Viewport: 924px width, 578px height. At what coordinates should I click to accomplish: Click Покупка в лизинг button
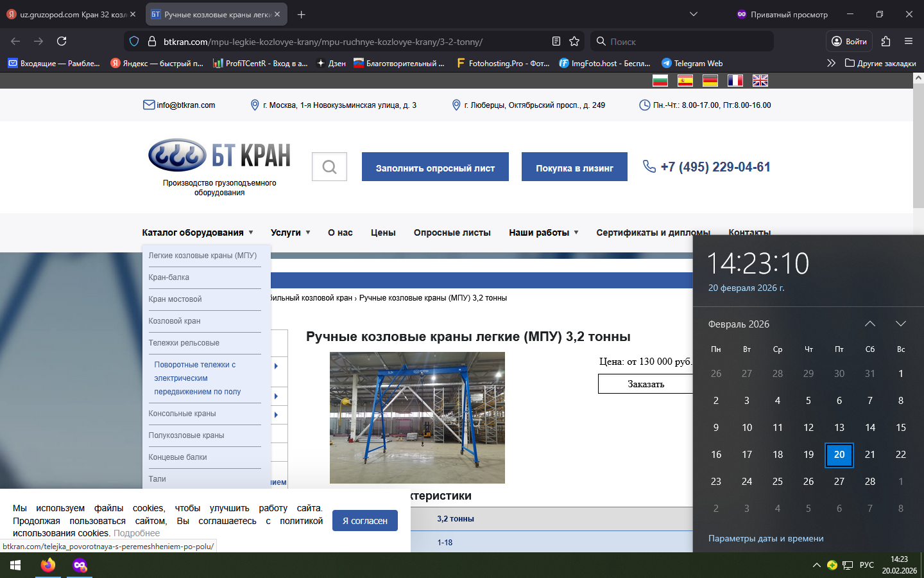pos(574,167)
